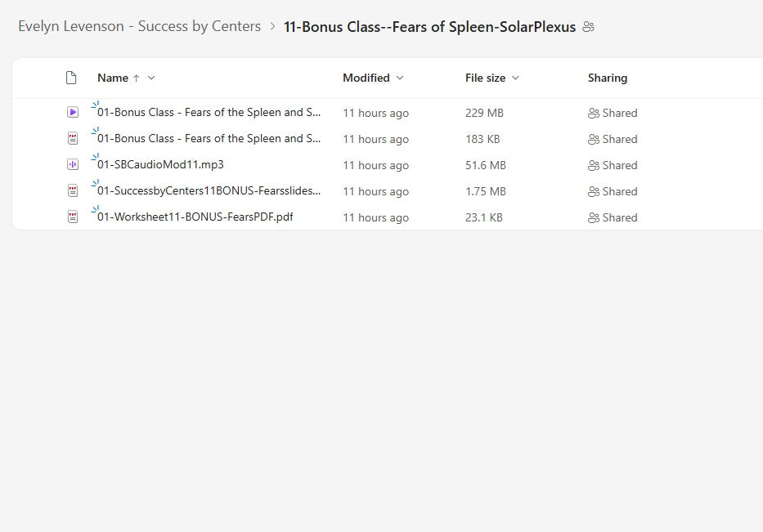Click the sharing people icon in the 51.6 MB row
Image resolution: width=763 pixels, height=532 pixels.
point(593,166)
